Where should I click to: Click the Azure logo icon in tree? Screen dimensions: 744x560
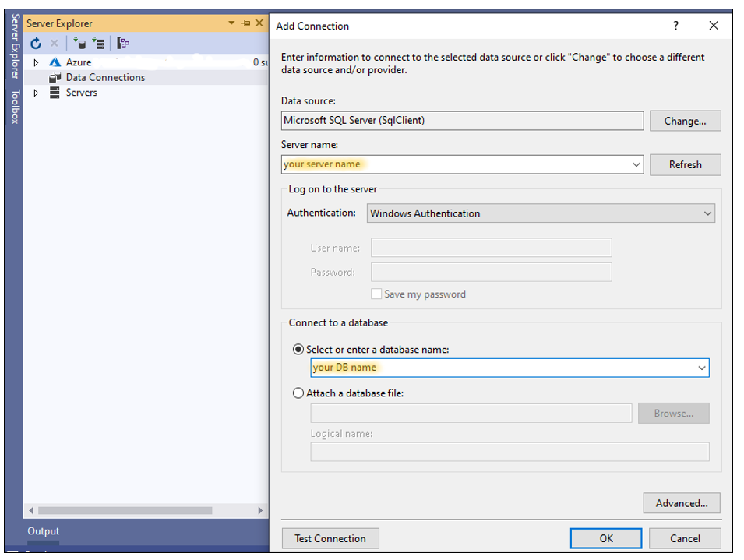55,62
